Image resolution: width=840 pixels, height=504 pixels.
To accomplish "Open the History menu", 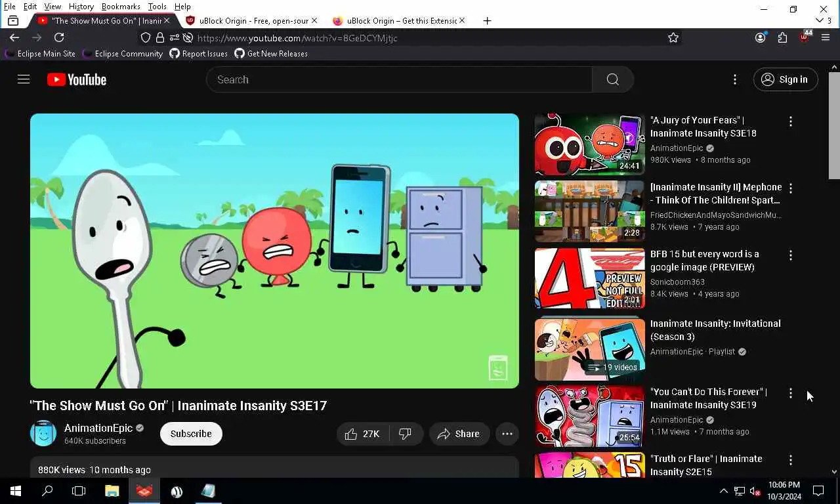I will coord(81,7).
